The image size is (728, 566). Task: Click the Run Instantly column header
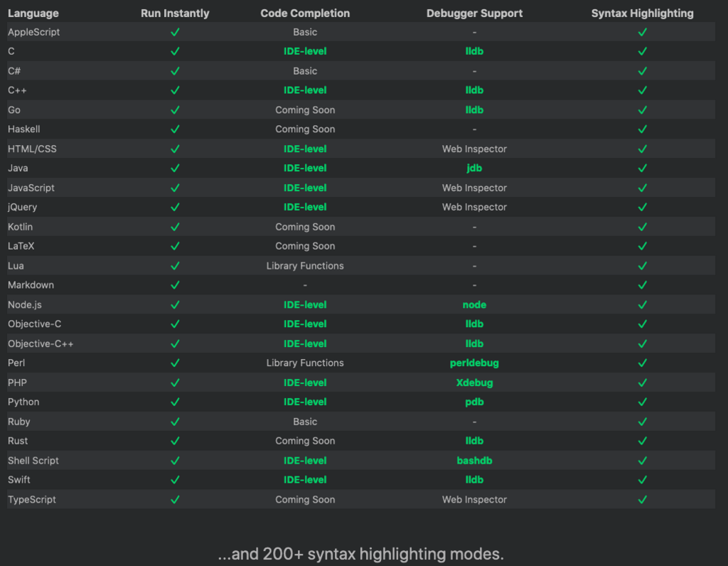coord(175,14)
